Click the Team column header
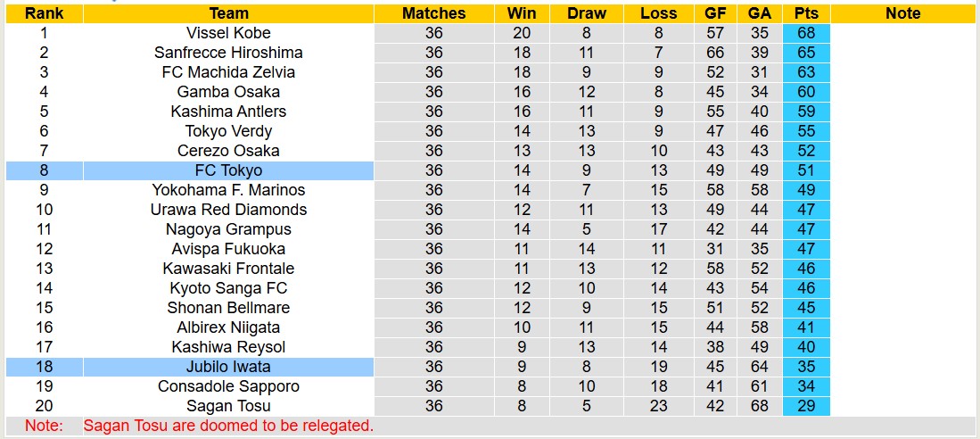Screen dimensions: 980x439 [x=228, y=13]
